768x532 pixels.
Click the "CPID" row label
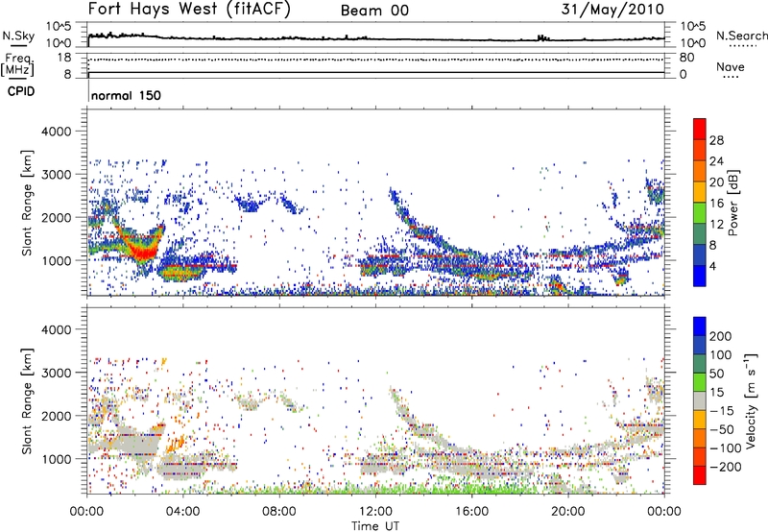[x=21, y=91]
